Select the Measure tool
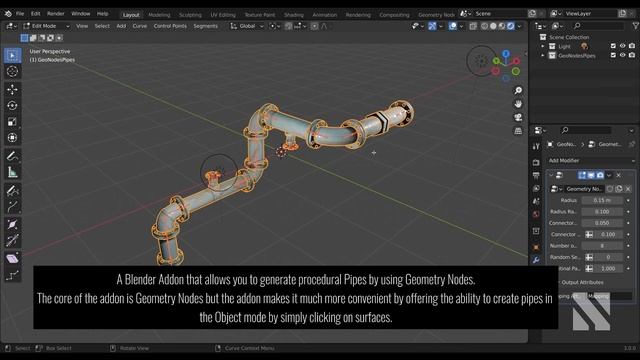Image resolution: width=640 pixels, height=360 pixels. tap(12, 172)
